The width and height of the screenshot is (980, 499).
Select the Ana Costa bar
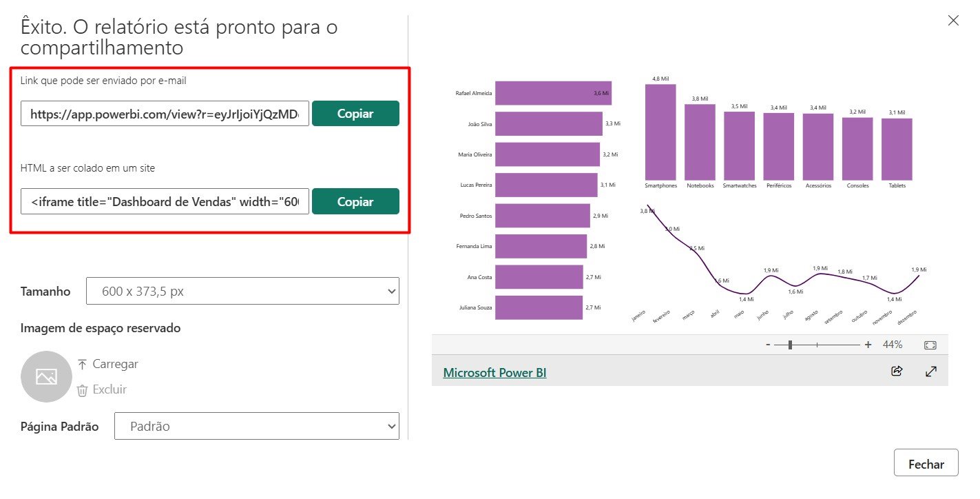click(x=539, y=277)
